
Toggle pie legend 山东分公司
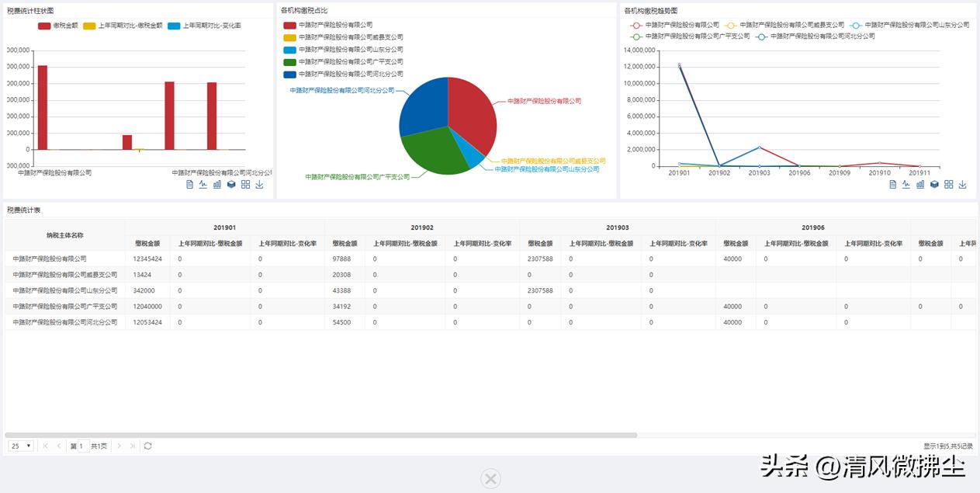pos(343,50)
